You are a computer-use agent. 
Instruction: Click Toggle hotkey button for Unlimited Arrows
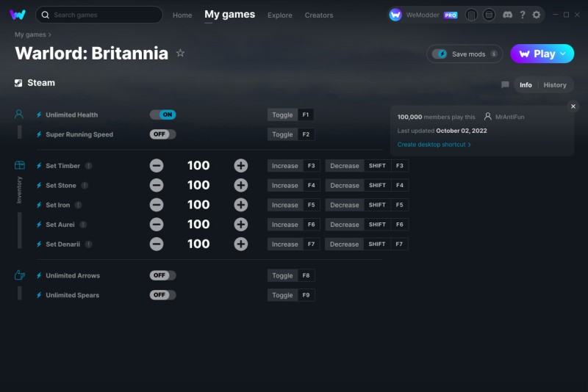(291, 275)
